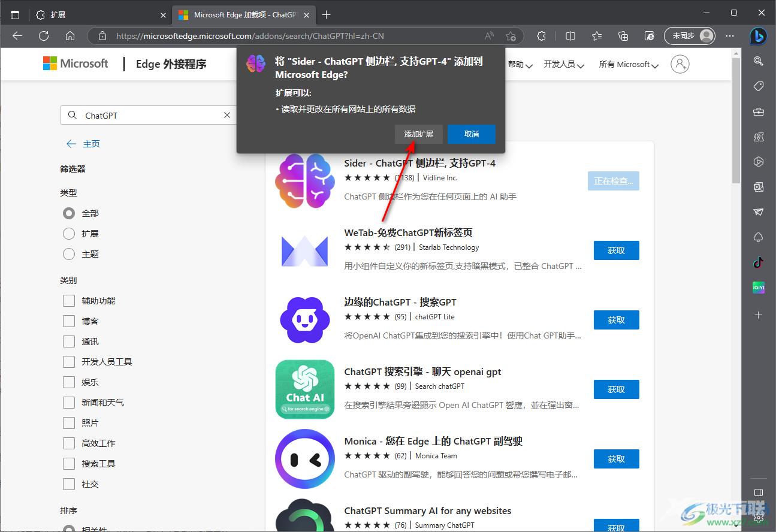This screenshot has width=776, height=532.
Task: Check the 辅助功能 category checkbox
Action: point(69,301)
